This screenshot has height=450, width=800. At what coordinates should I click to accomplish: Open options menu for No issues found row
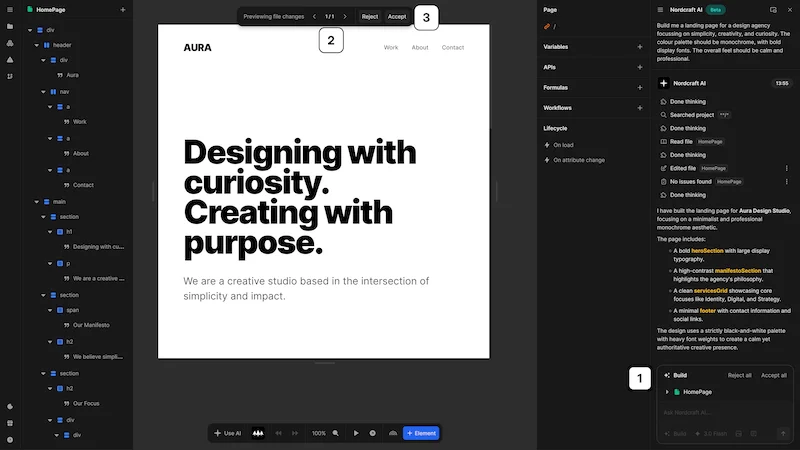786,182
